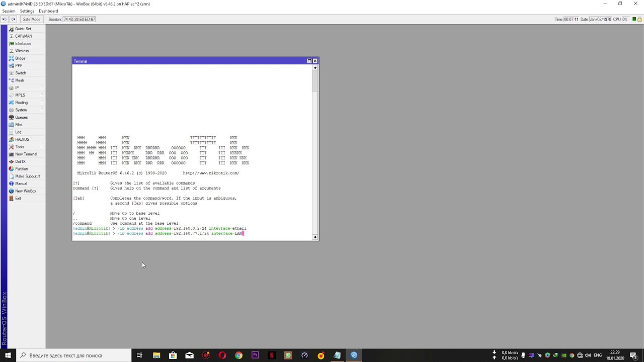Click Terminal scrollbar up arrow
This screenshot has width=644, height=362.
(315, 68)
